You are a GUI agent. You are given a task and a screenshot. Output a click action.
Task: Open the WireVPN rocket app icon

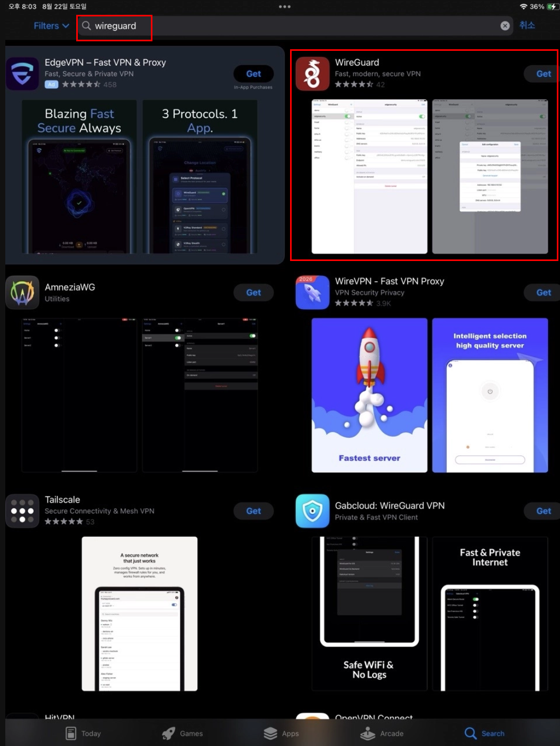[x=312, y=292]
